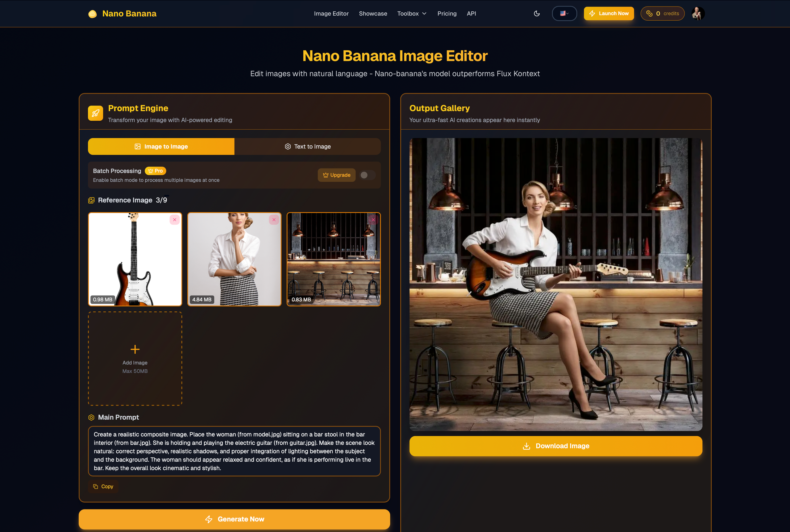Click the Nano Banana logo icon
This screenshot has width=790, height=532.
[92, 14]
